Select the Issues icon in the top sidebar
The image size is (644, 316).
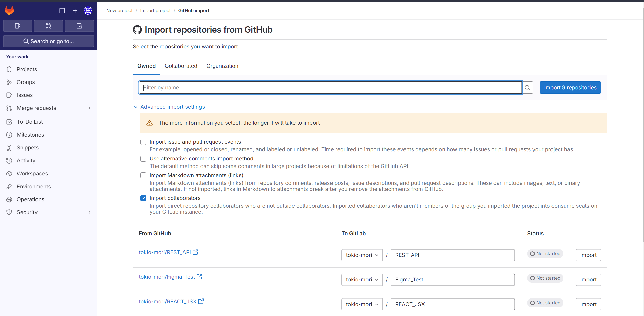click(x=17, y=26)
